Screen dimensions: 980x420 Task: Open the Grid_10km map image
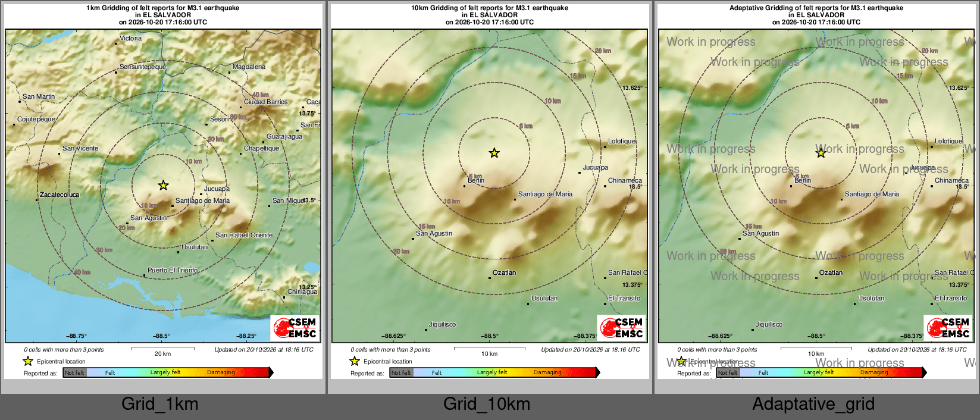pyautogui.click(x=490, y=192)
